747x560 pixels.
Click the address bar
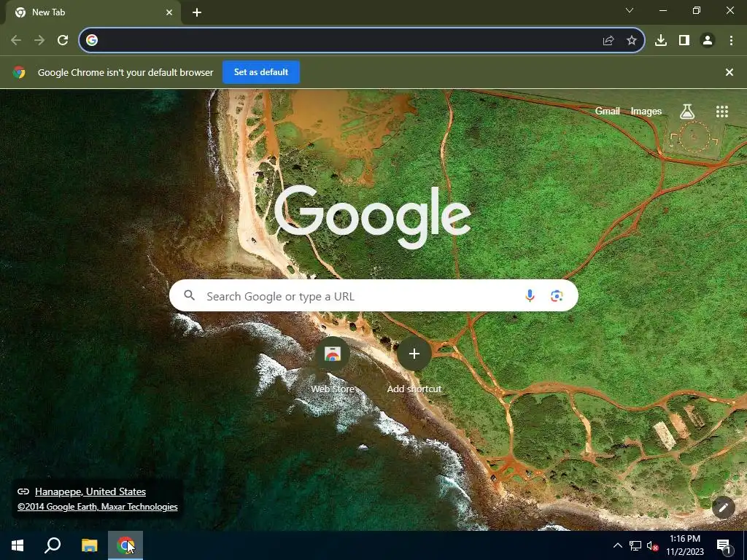click(361, 40)
